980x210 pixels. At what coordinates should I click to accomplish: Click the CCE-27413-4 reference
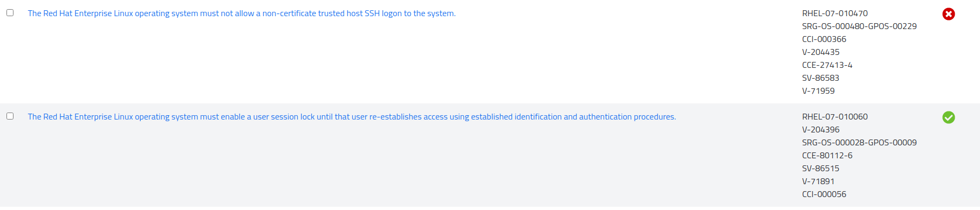827,65
